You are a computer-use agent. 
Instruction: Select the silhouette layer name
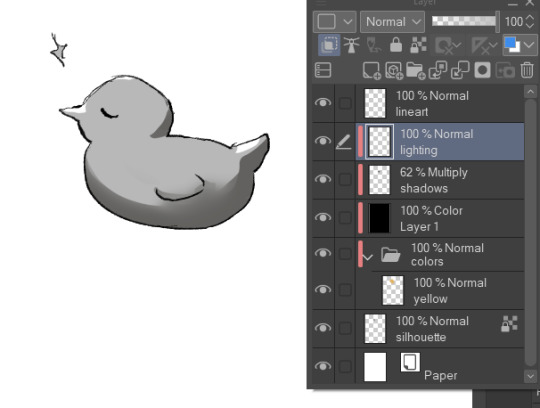point(421,337)
